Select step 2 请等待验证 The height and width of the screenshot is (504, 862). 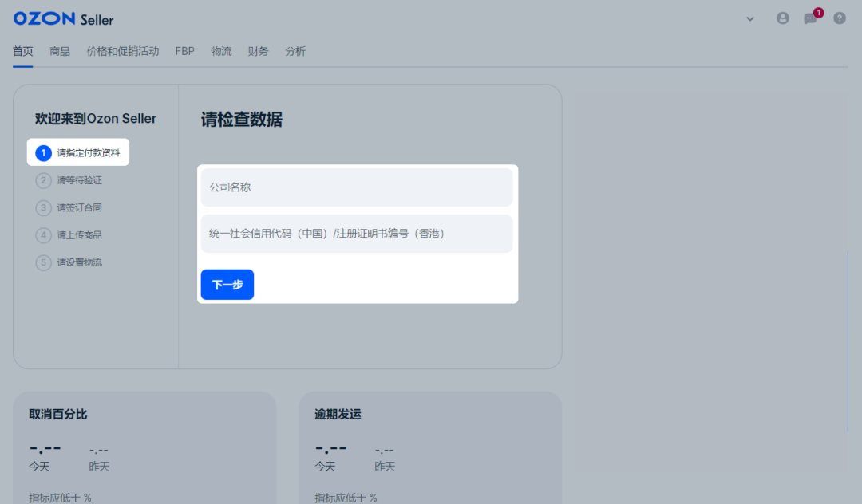(x=69, y=180)
